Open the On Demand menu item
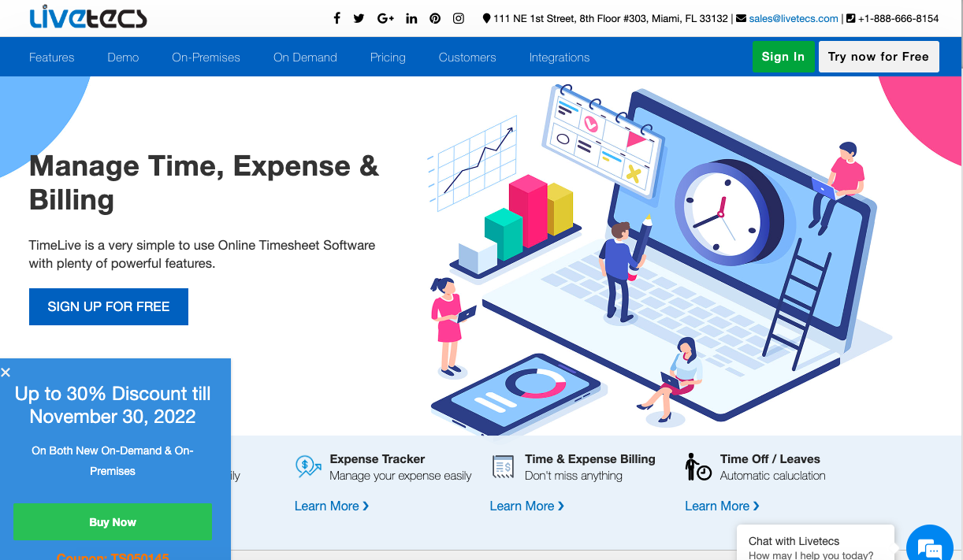This screenshot has width=963, height=560. pos(305,57)
